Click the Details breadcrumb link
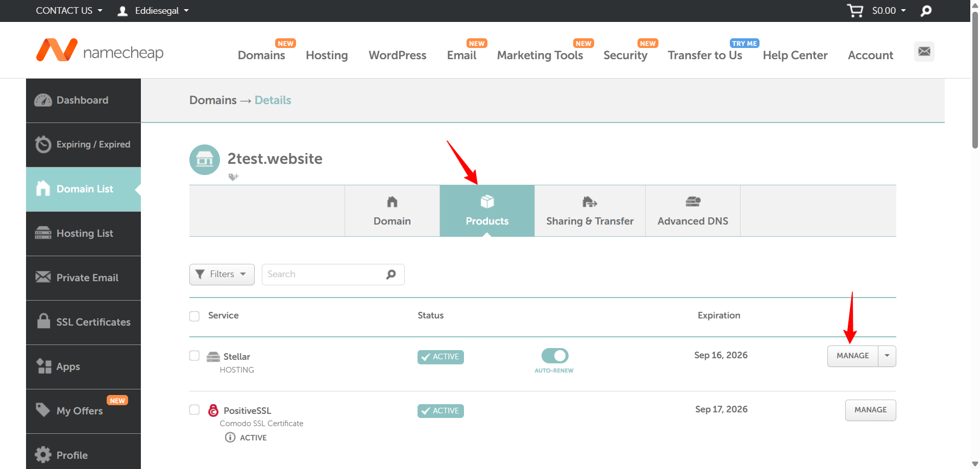 pyautogui.click(x=273, y=100)
